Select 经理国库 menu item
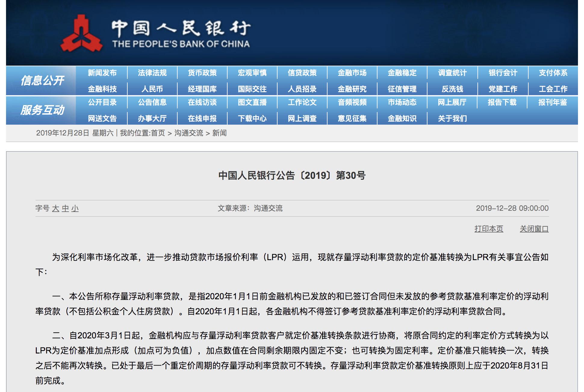Viewport: 584px width, 392px height. pyautogui.click(x=202, y=89)
